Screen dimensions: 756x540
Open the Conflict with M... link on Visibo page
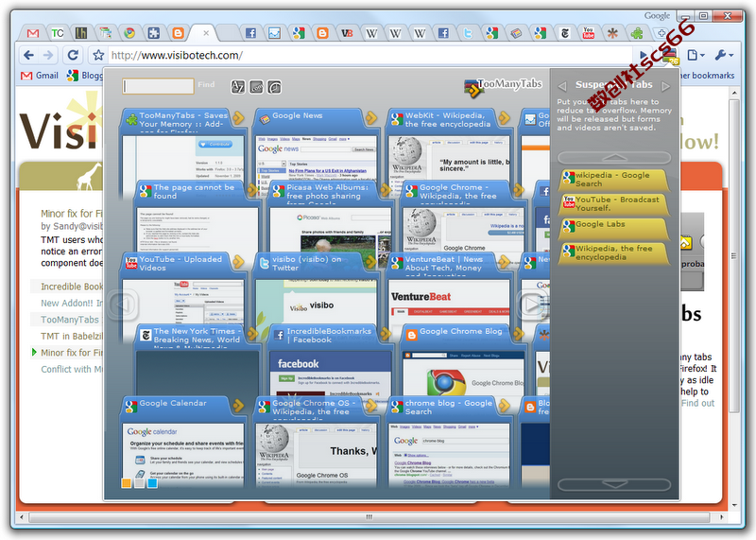tap(72, 369)
